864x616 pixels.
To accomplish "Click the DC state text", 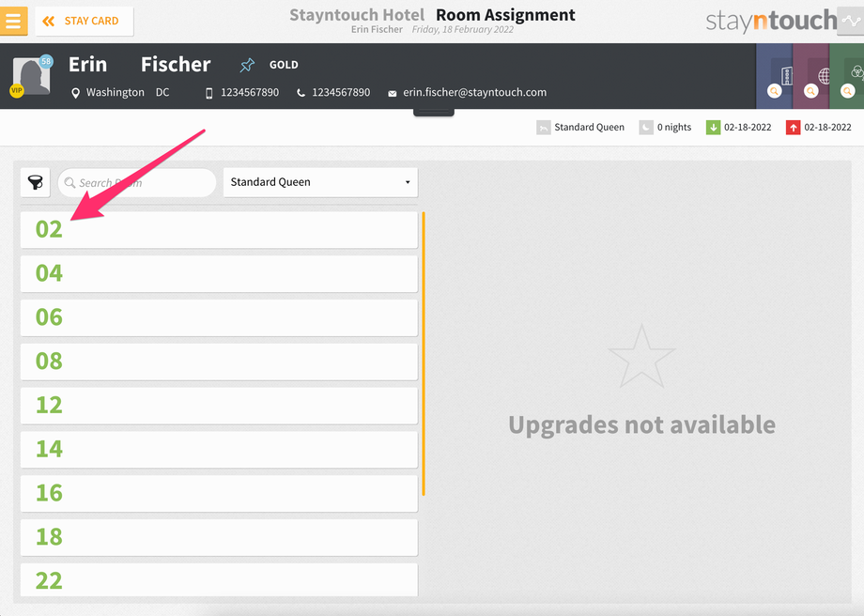I will [x=162, y=93].
